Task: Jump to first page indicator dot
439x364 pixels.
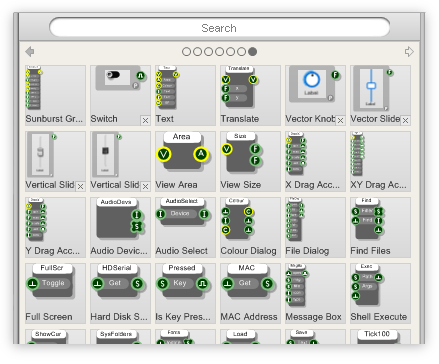Action: 186,52
